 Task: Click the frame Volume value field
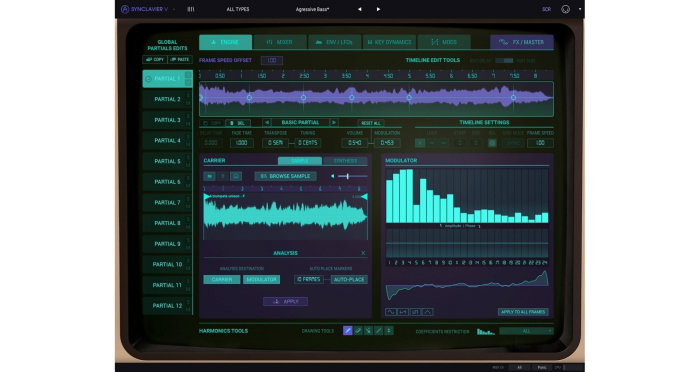(354, 143)
